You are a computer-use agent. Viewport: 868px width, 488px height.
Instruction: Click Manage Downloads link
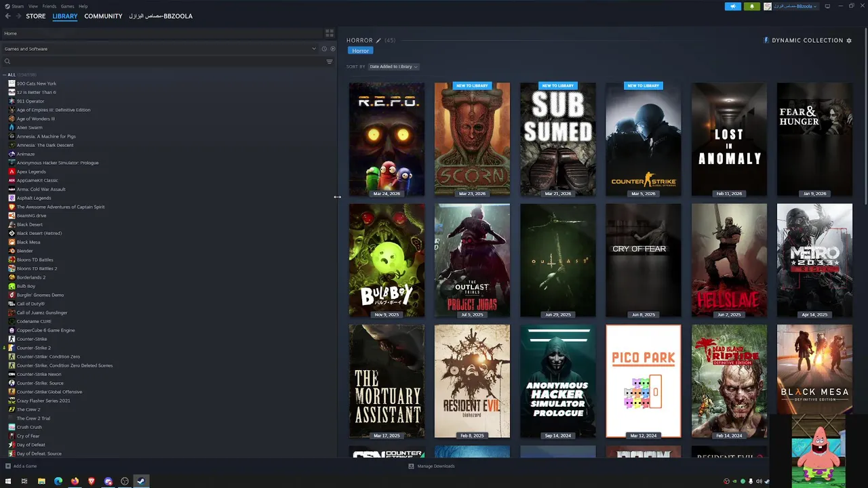(x=436, y=466)
